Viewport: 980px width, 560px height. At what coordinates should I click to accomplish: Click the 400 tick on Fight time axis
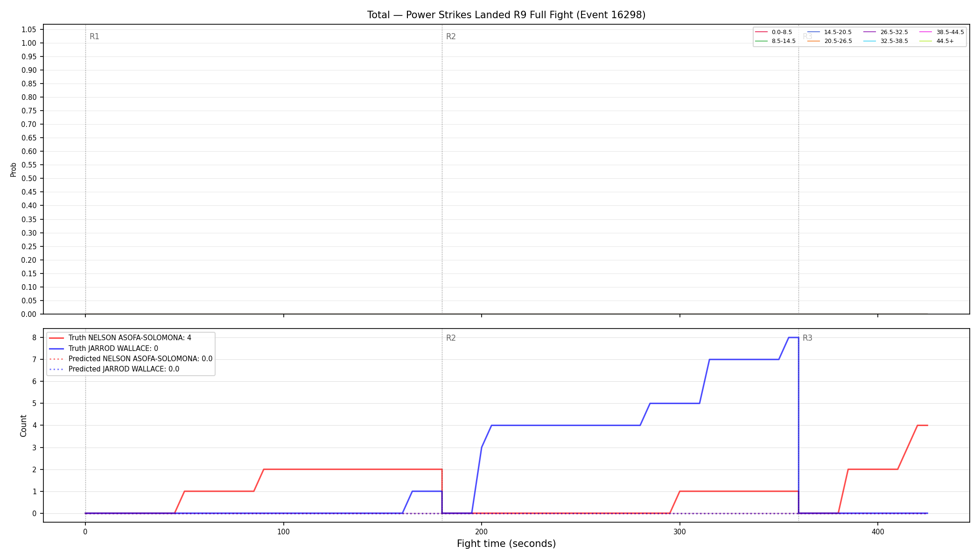pos(878,532)
